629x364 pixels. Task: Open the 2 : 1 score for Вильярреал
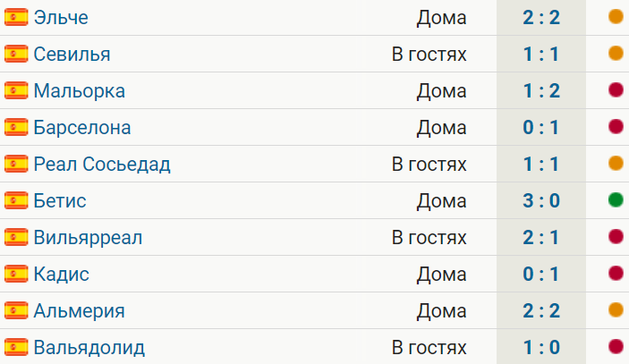coord(541,238)
